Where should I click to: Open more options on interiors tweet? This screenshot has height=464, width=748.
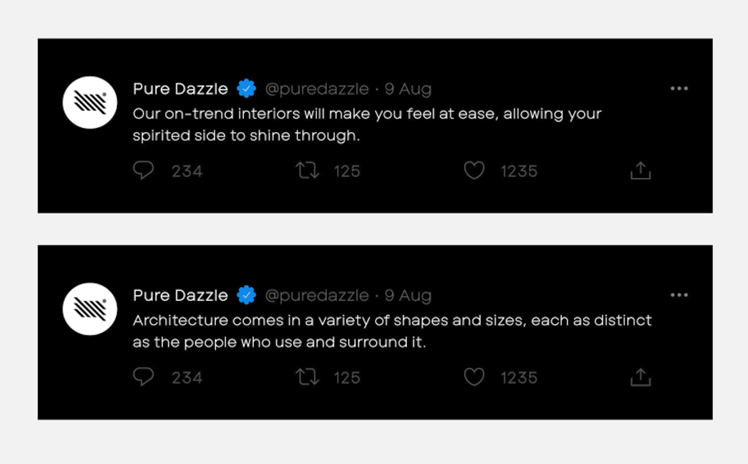[679, 89]
